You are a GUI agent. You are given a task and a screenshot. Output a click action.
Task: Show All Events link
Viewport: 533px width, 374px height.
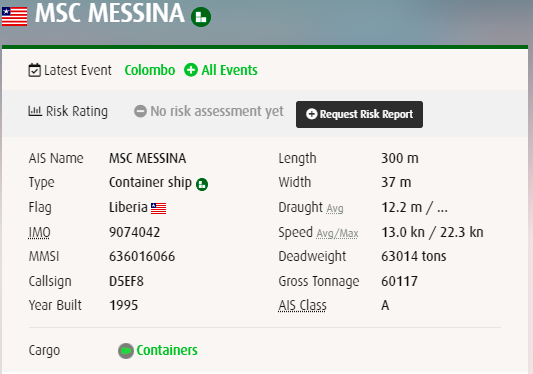pyautogui.click(x=229, y=70)
